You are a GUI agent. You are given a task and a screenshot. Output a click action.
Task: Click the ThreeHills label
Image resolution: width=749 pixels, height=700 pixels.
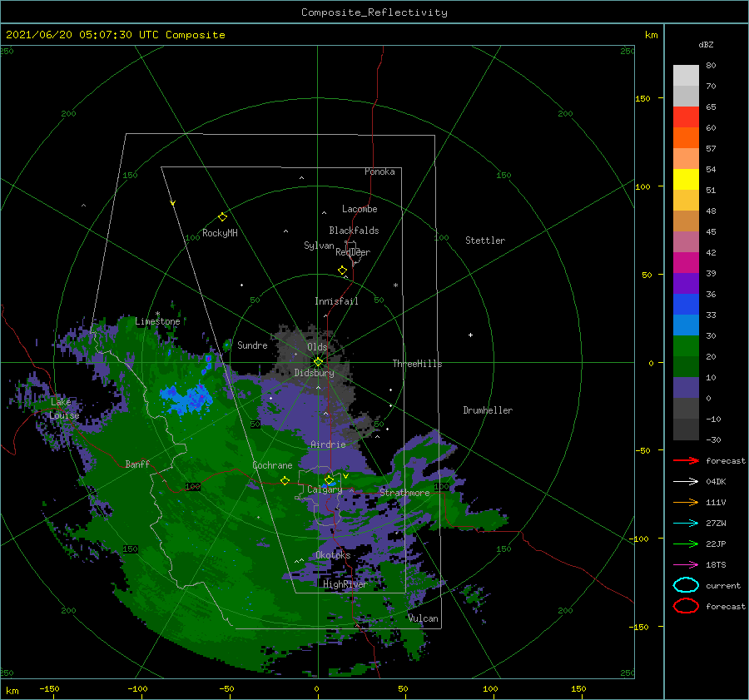[417, 364]
